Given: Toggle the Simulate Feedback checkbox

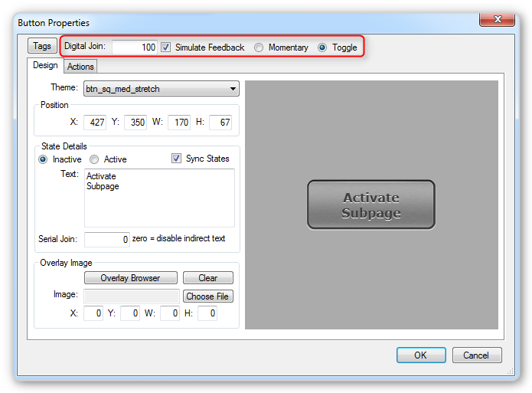Looking at the screenshot, I should coord(166,47).
